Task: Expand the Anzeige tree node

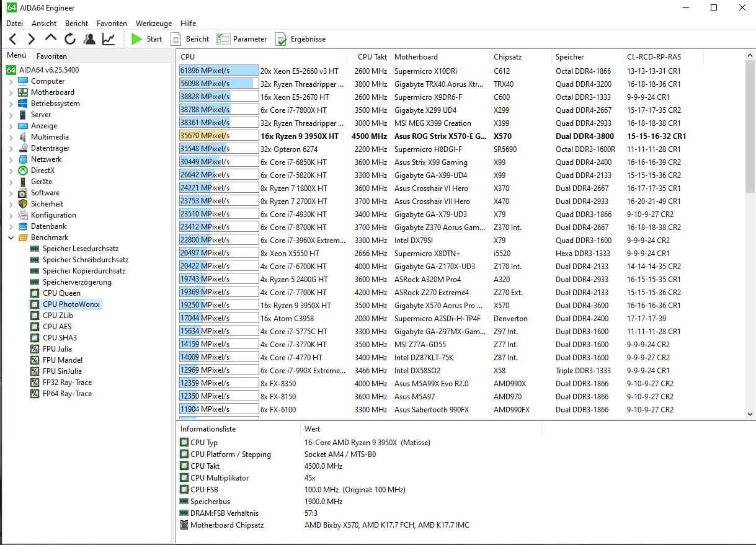Action: (x=11, y=126)
